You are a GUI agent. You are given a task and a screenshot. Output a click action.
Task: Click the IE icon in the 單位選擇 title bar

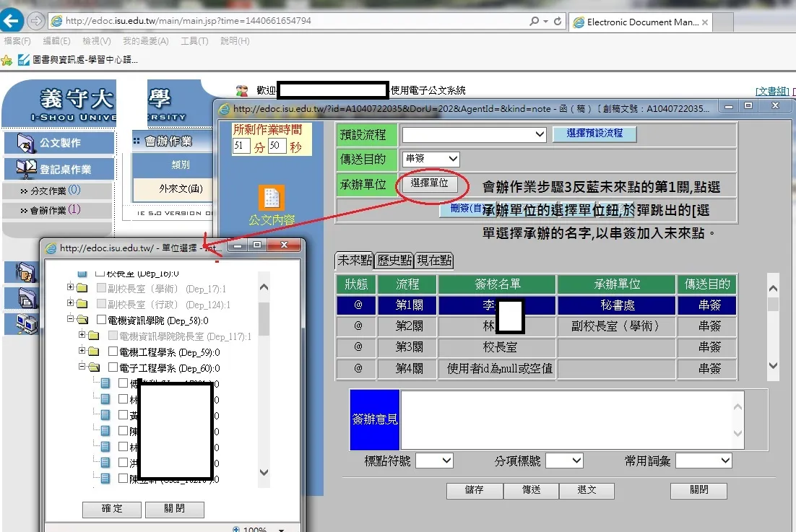click(x=51, y=248)
